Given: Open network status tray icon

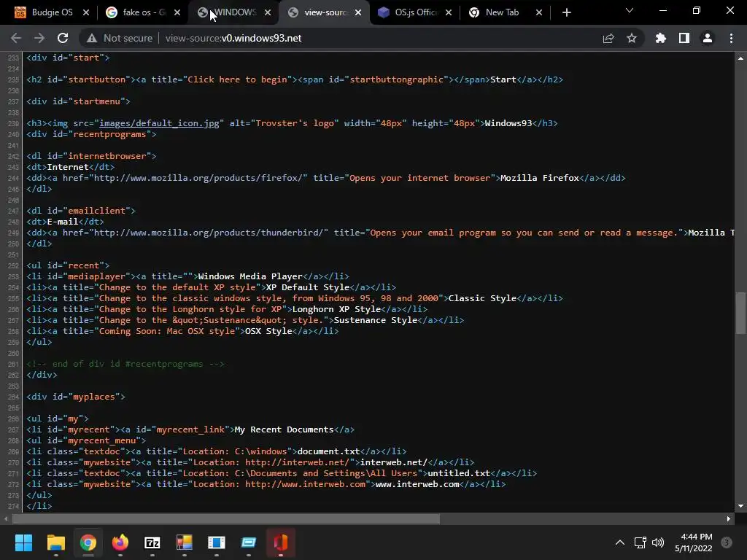Looking at the screenshot, I should click(640, 542).
